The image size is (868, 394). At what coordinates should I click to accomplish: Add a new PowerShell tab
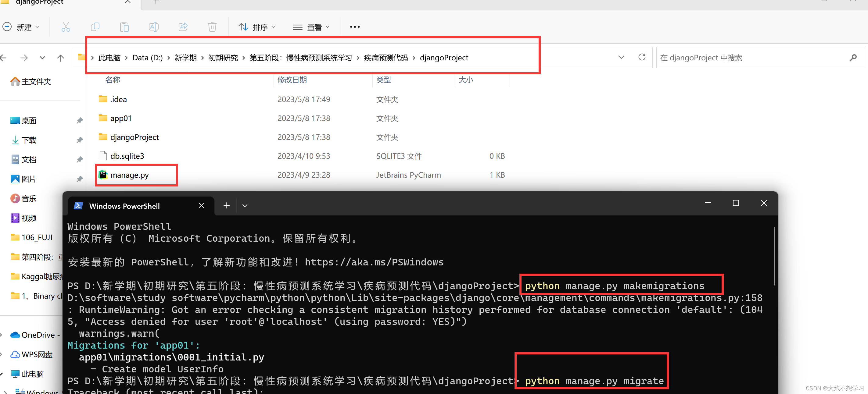[226, 205]
